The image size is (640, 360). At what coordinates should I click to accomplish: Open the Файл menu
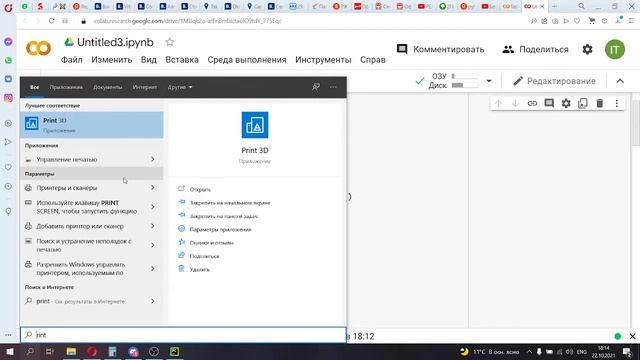pyautogui.click(x=71, y=60)
